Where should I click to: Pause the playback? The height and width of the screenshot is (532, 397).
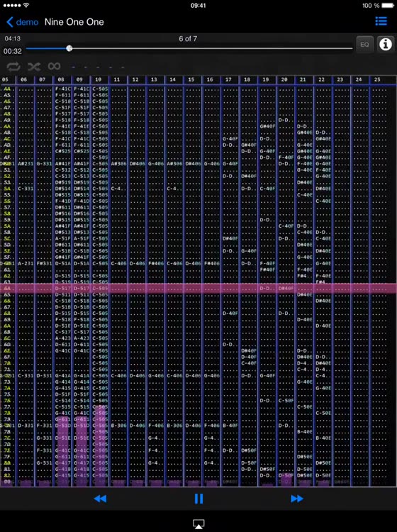click(x=198, y=499)
